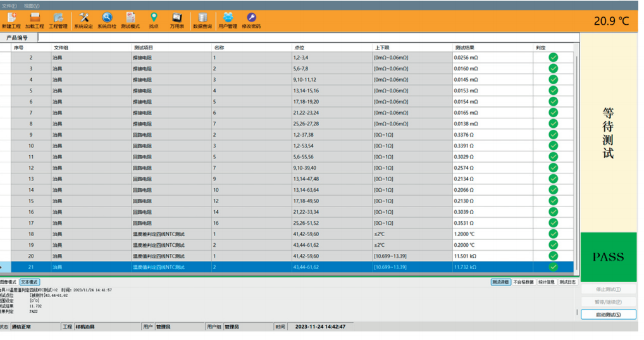This screenshot has height=340, width=644.
Task: Open the 万用表 (Multimeter) tool
Action: pos(177,20)
